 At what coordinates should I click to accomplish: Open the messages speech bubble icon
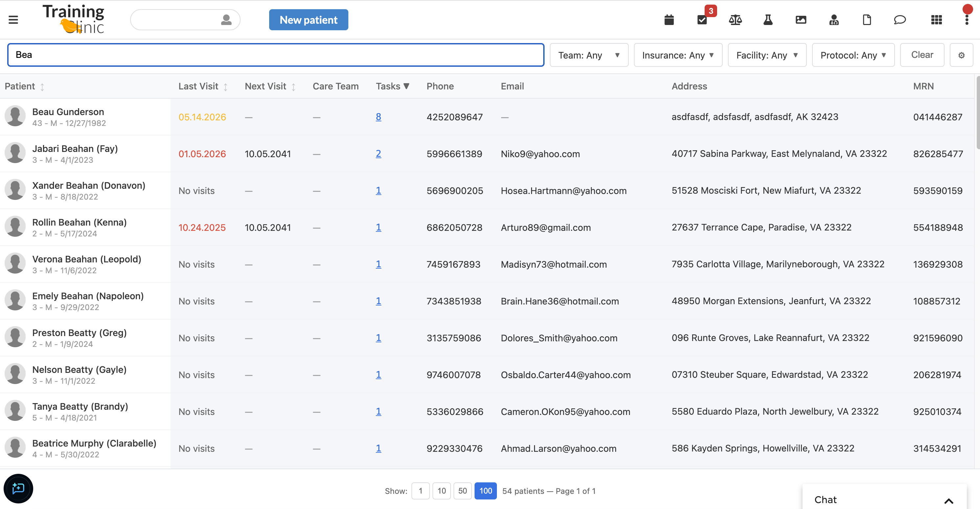[x=899, y=19]
